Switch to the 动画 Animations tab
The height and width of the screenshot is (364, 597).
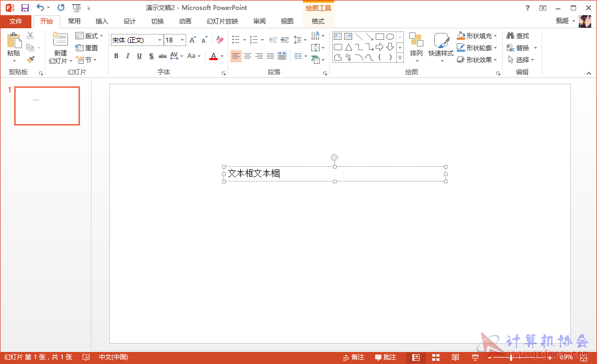[x=185, y=21]
